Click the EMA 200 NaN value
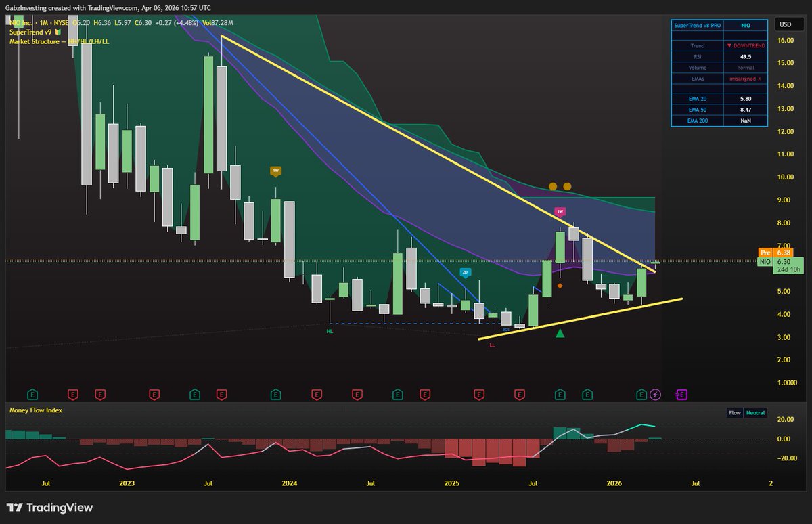The height and width of the screenshot is (524, 812). point(746,121)
